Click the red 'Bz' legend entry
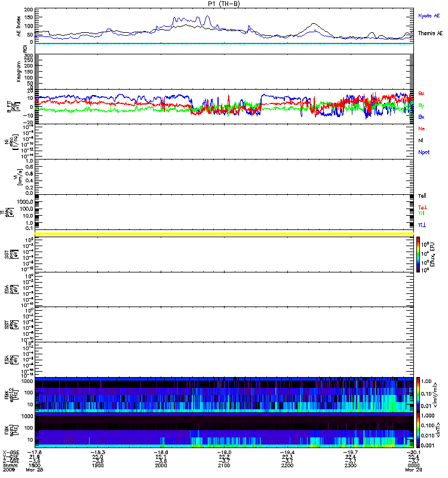This screenshot has width=448, height=478. [421, 93]
